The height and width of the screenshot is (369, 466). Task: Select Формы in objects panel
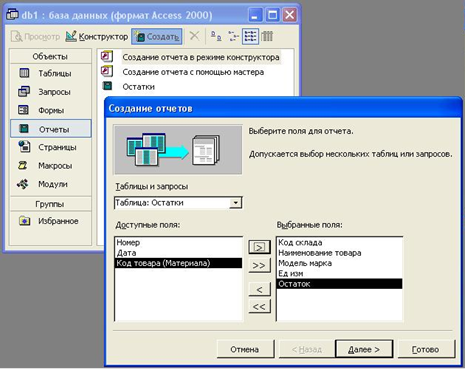point(51,110)
